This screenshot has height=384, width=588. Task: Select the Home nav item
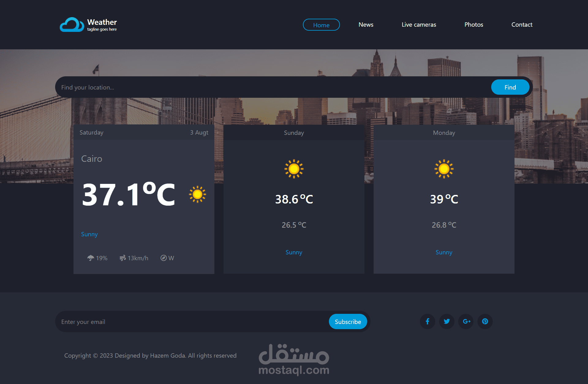(321, 25)
